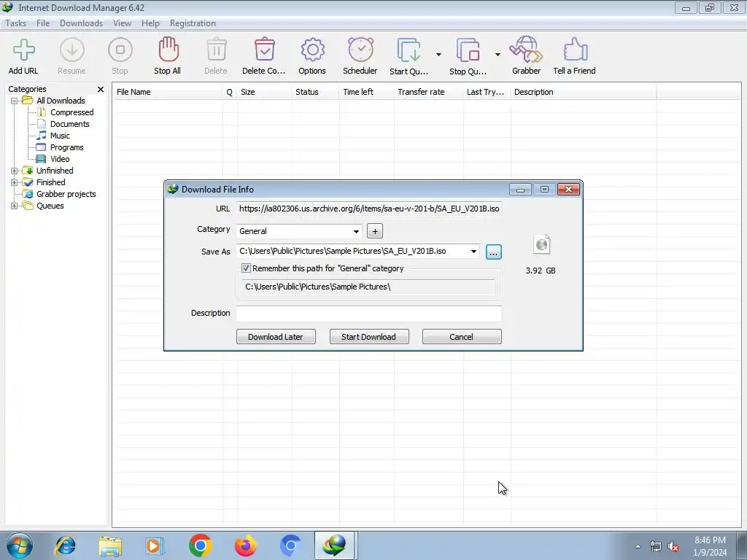The width and height of the screenshot is (747, 560).
Task: Uncheck Remember this path checkbox
Action: pos(246,268)
